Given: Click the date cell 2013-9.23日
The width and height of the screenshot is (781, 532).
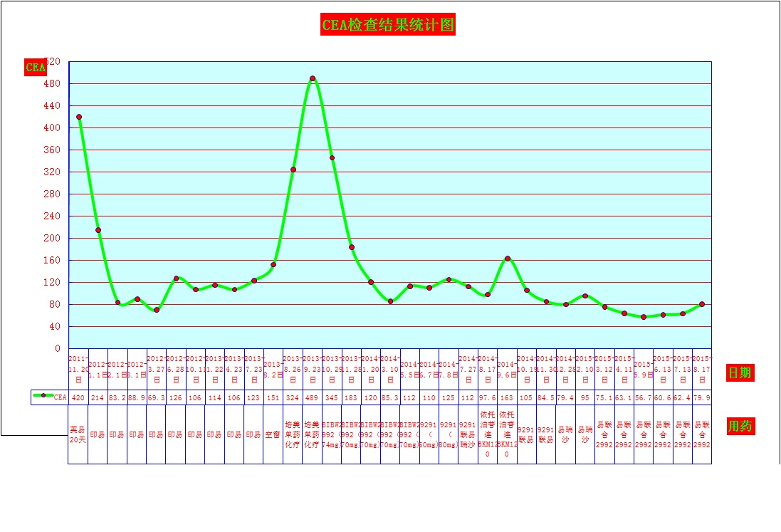Looking at the screenshot, I should point(312,369).
